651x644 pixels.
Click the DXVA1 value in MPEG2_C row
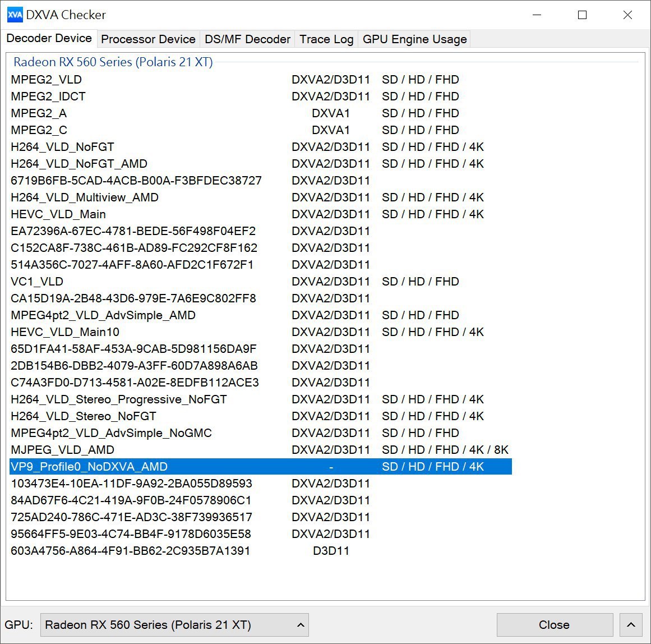pyautogui.click(x=331, y=130)
